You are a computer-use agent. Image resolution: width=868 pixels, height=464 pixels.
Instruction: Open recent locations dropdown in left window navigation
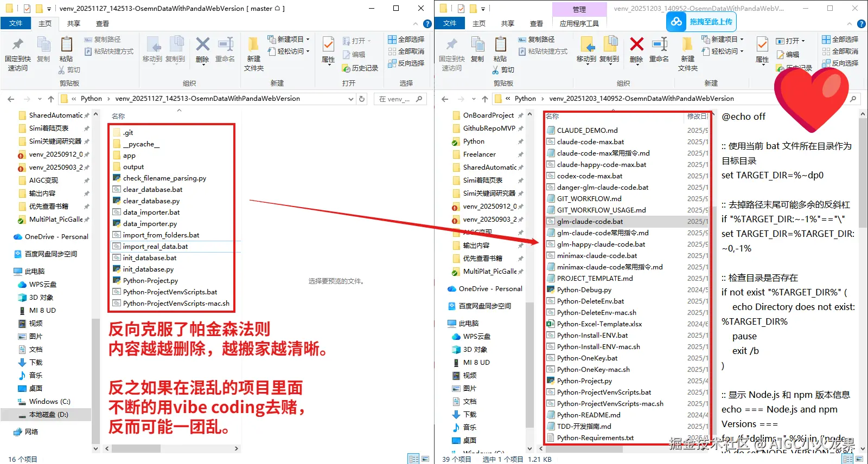coord(40,99)
